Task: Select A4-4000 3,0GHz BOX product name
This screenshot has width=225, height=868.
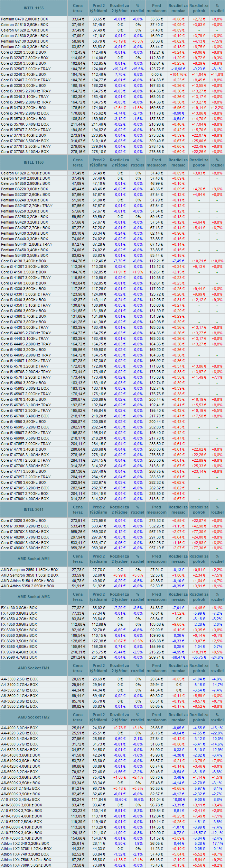Action: point(19,728)
